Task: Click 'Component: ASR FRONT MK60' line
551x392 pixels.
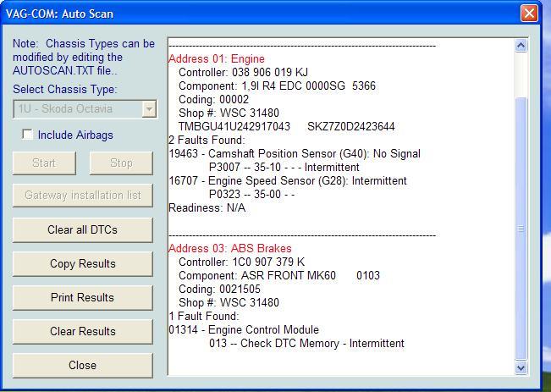Action: [279, 276]
